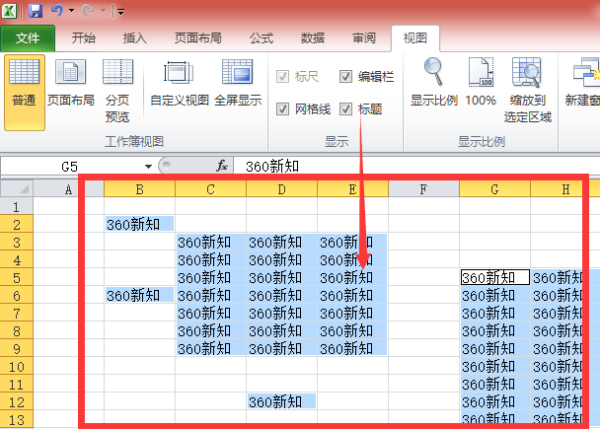600x429 pixels.
Task: Switch to 页面布局 view in workbook views
Action: tap(71, 83)
